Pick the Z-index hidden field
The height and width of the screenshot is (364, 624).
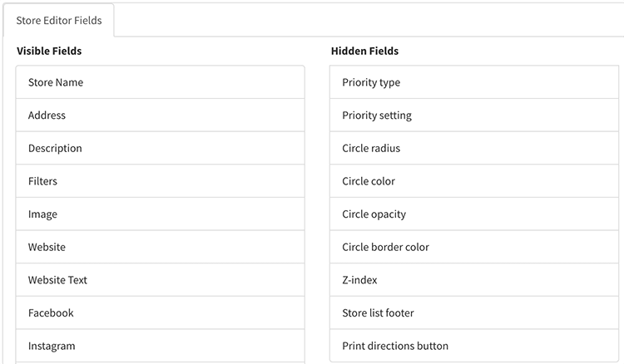(474, 280)
